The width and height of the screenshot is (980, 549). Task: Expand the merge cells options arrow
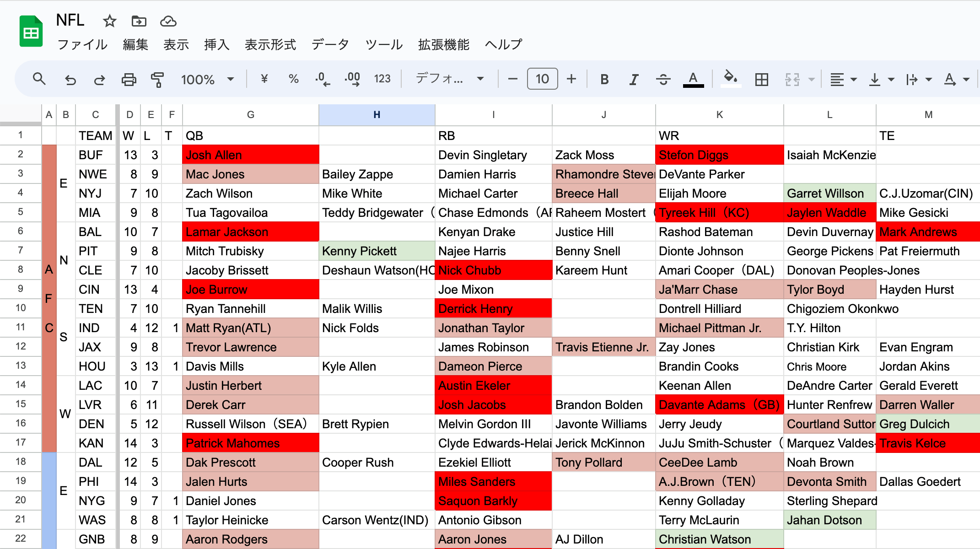pyautogui.click(x=812, y=80)
